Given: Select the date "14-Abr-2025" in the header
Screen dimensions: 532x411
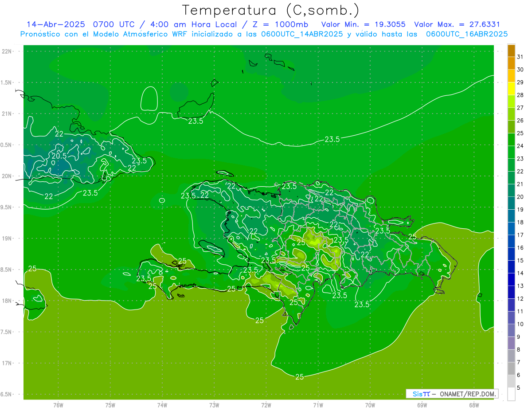Looking at the screenshot, I should pyautogui.click(x=57, y=24).
